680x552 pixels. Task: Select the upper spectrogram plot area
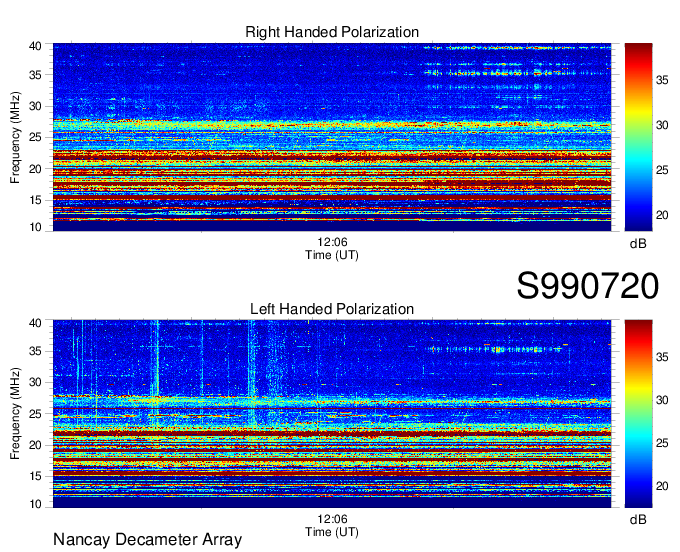pos(332,137)
